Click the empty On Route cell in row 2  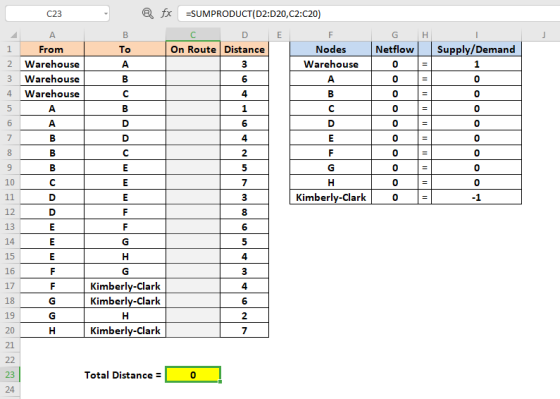click(193, 64)
